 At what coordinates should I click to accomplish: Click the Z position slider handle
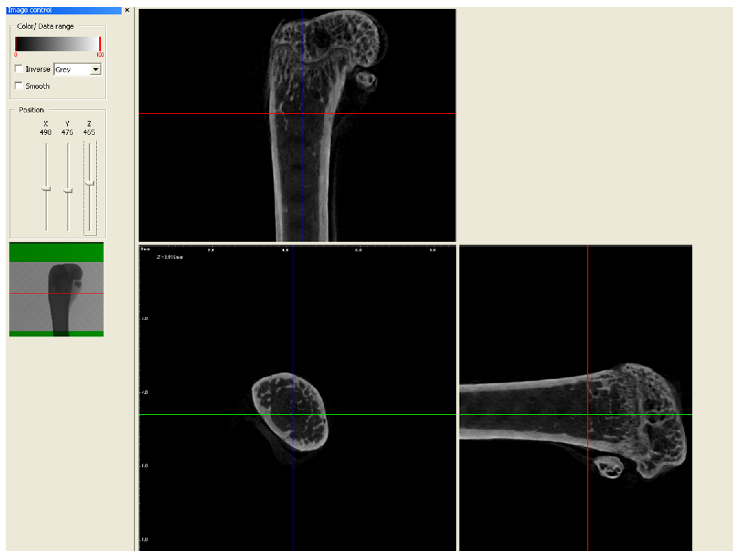pyautogui.click(x=90, y=183)
